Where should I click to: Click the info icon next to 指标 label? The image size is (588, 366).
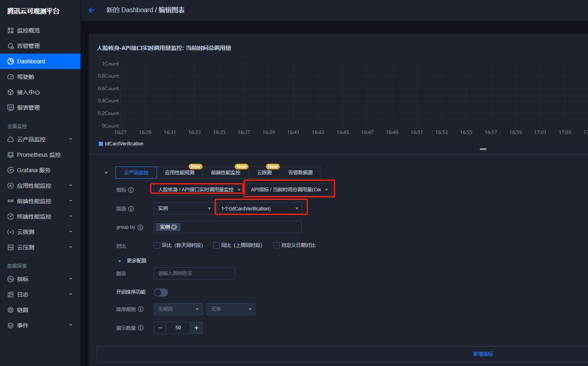(131, 190)
